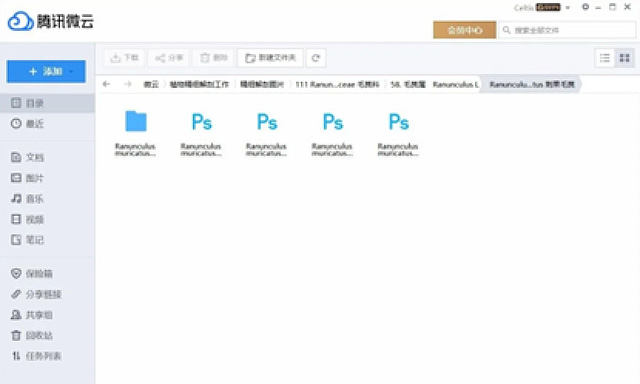The width and height of the screenshot is (640, 384).
Task: Open the 添加 add dropdown button
Action: (46, 71)
